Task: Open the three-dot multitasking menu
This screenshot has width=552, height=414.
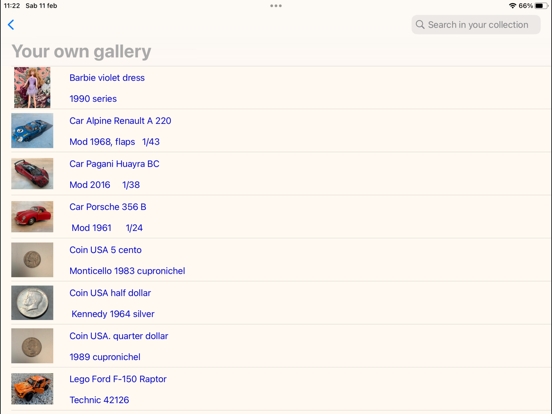Action: [276, 6]
